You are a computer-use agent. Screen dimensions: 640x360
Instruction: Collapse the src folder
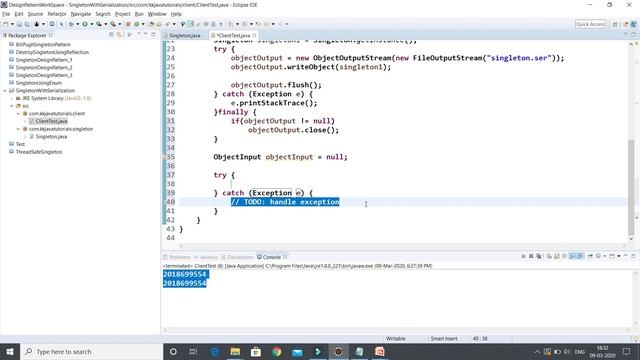click(x=11, y=106)
